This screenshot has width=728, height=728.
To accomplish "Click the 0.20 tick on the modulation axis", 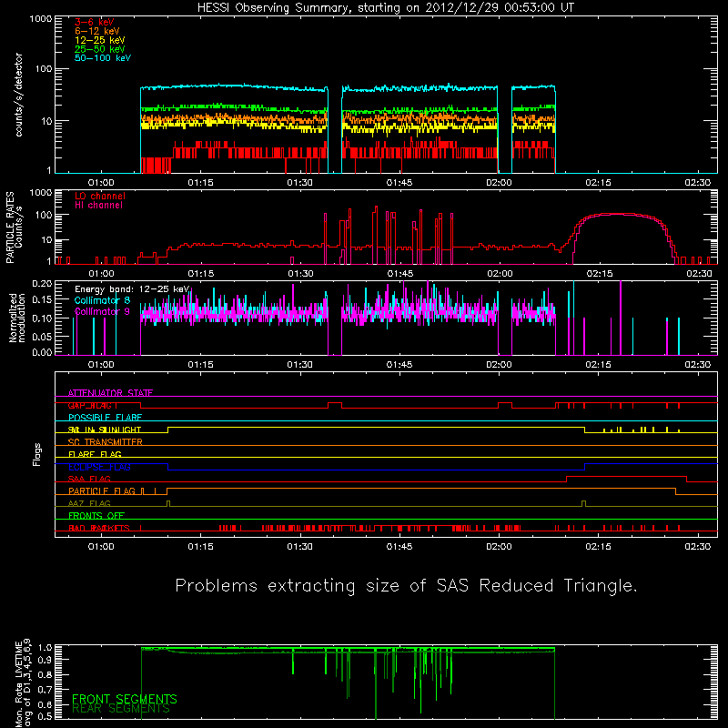I will point(42,283).
